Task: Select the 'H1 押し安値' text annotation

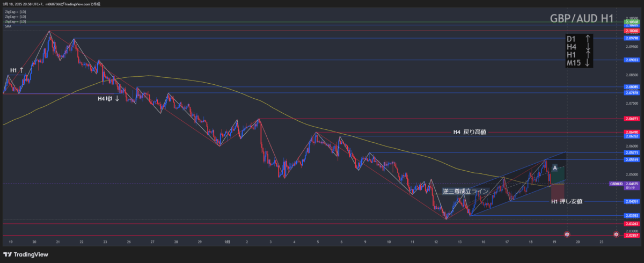Action: pos(566,202)
